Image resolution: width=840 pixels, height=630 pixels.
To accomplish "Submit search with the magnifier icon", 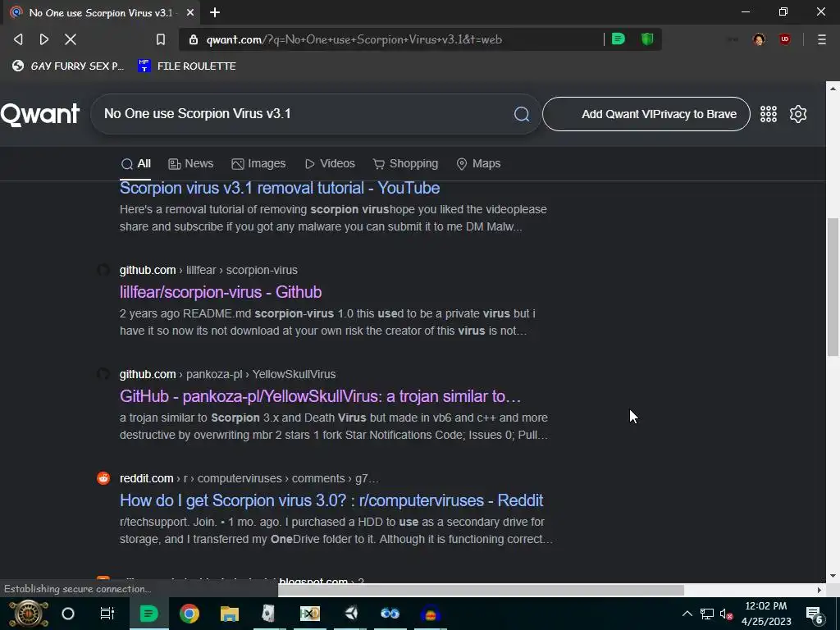I will [521, 113].
